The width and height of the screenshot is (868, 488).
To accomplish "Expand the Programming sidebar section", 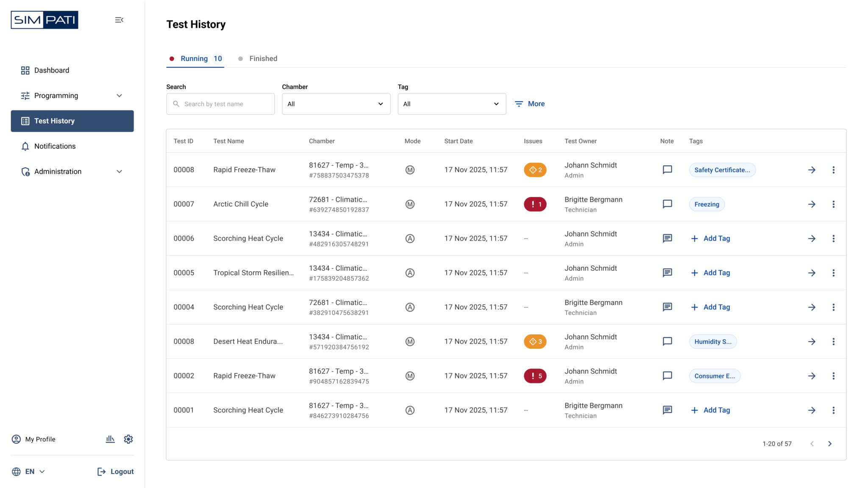I will 72,96.
